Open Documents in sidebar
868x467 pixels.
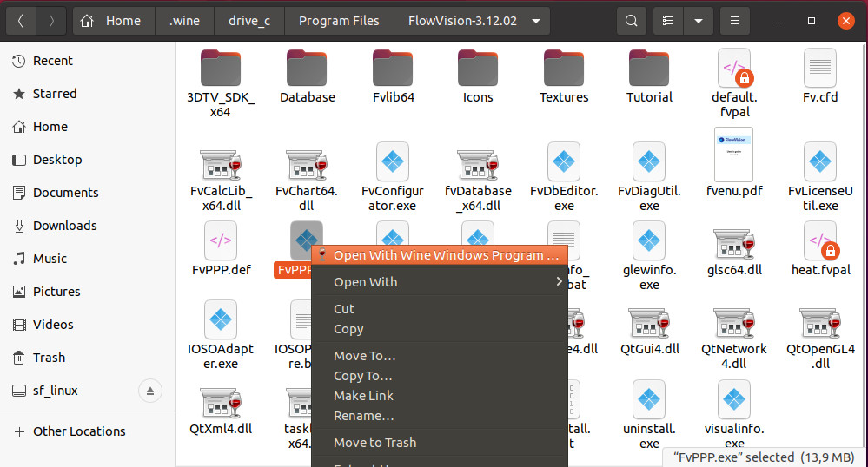click(x=88, y=193)
